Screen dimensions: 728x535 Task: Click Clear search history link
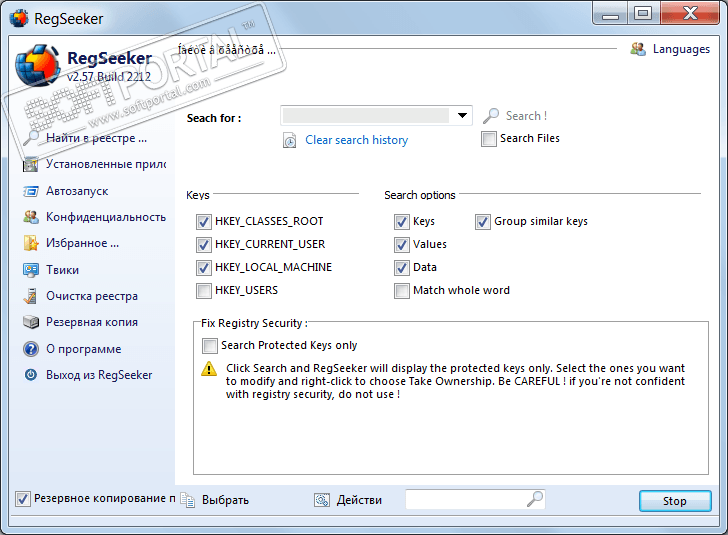(x=357, y=140)
